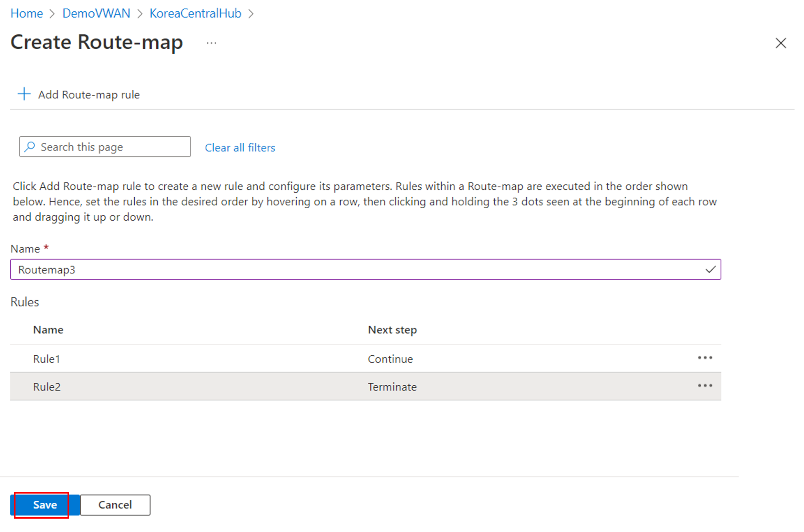Click the plus icon to add a Route-map rule
804x532 pixels.
(23, 94)
